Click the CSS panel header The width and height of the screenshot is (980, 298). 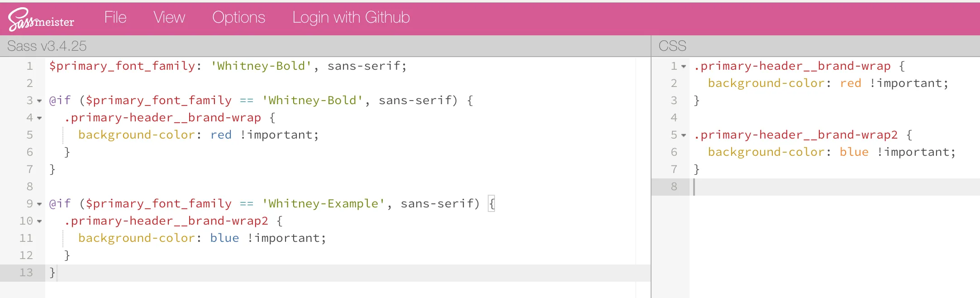coord(672,46)
